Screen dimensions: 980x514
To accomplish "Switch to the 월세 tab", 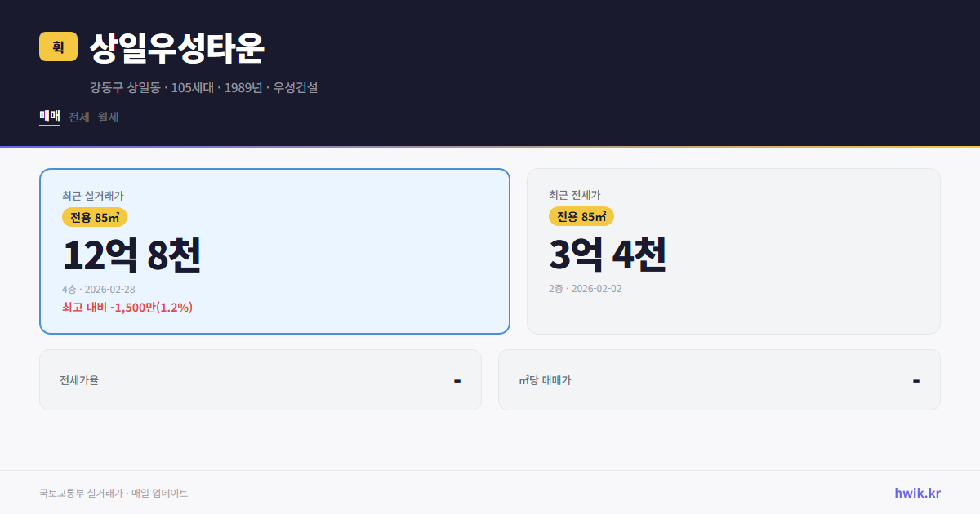I will pyautogui.click(x=107, y=117).
